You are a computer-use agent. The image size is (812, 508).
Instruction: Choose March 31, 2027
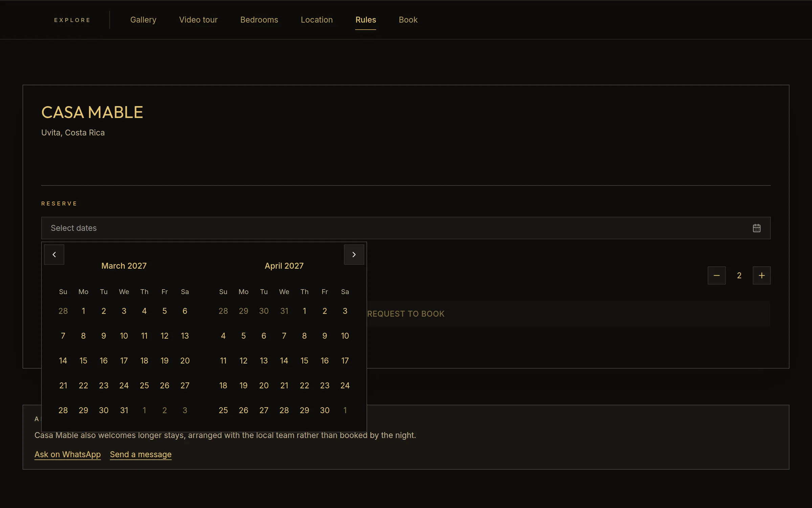(x=124, y=410)
